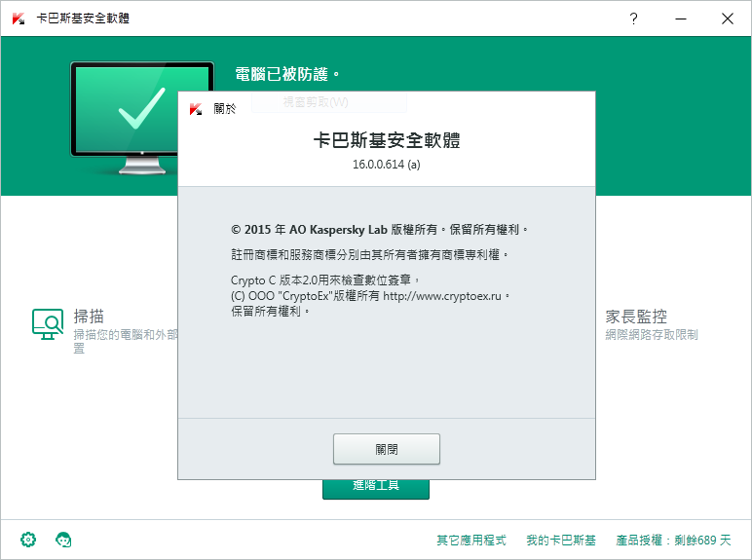Viewport: 752px width, 560px height.
Task: Click the 進階工具 green button
Action: point(376,488)
